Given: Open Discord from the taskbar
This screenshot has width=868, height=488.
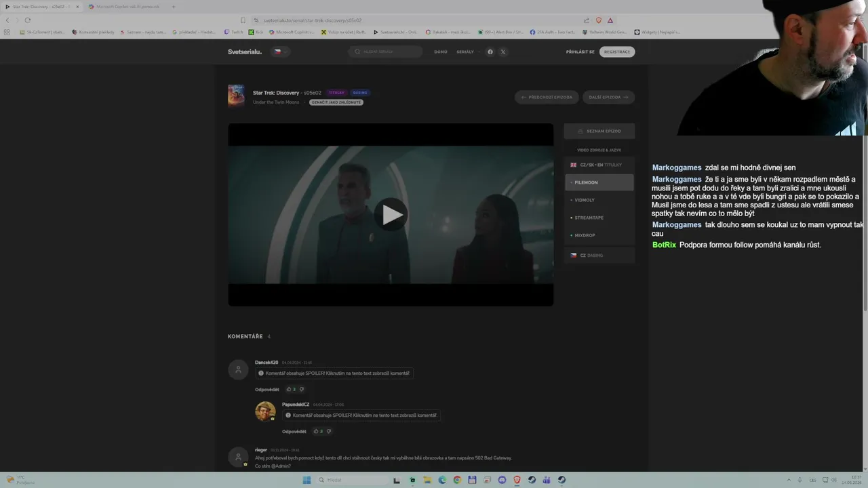Looking at the screenshot, I should (502, 480).
